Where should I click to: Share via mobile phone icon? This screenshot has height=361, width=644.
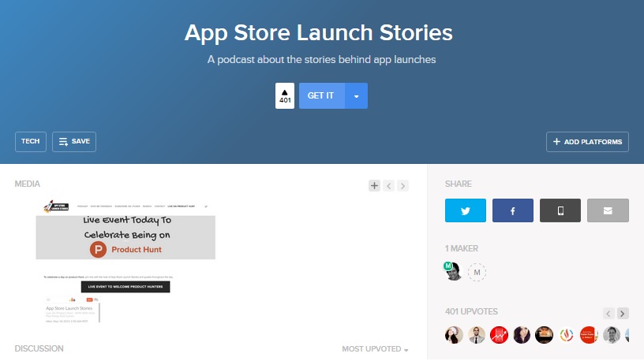click(x=560, y=210)
